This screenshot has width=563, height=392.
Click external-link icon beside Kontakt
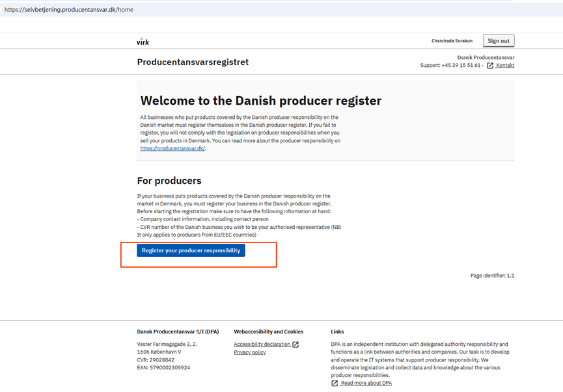pos(490,66)
